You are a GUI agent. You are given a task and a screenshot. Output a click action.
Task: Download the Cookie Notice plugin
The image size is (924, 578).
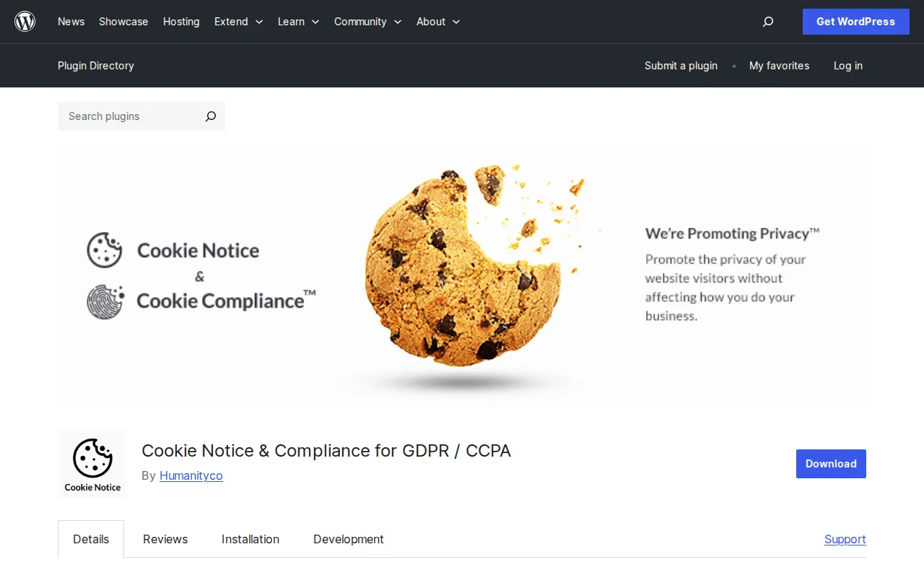pos(831,464)
